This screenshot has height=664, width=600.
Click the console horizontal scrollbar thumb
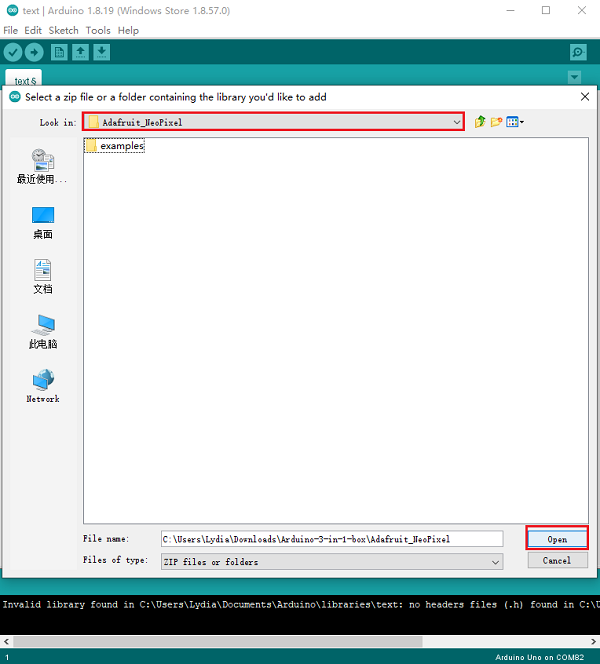click(x=218, y=641)
